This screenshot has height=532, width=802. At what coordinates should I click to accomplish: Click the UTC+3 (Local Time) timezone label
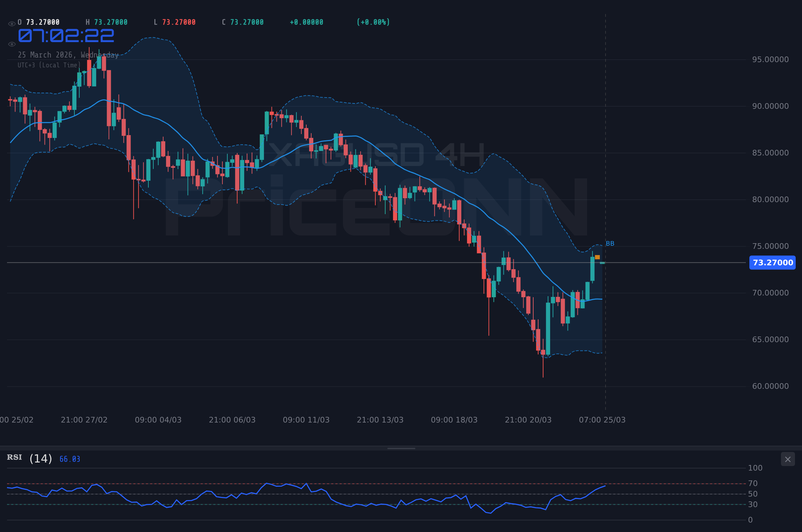pos(49,65)
